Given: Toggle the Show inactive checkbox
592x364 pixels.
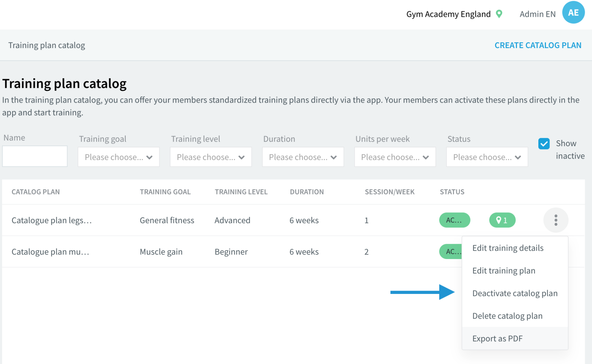Looking at the screenshot, I should (x=544, y=143).
